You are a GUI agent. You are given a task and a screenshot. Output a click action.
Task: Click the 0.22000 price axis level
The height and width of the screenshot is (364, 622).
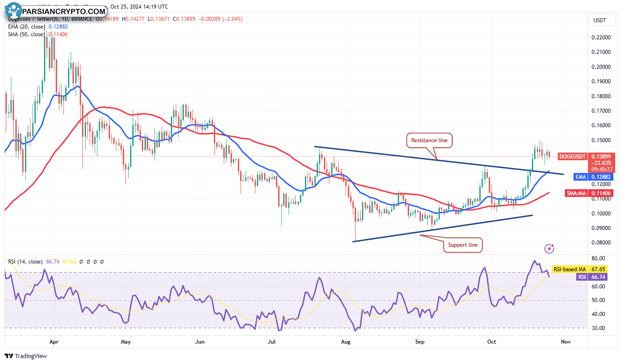coord(602,38)
